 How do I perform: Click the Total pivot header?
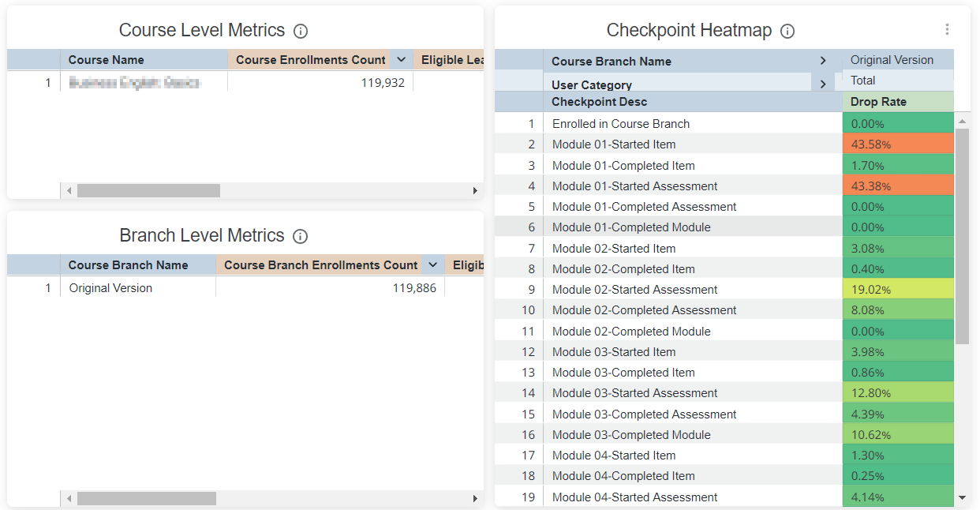(898, 80)
